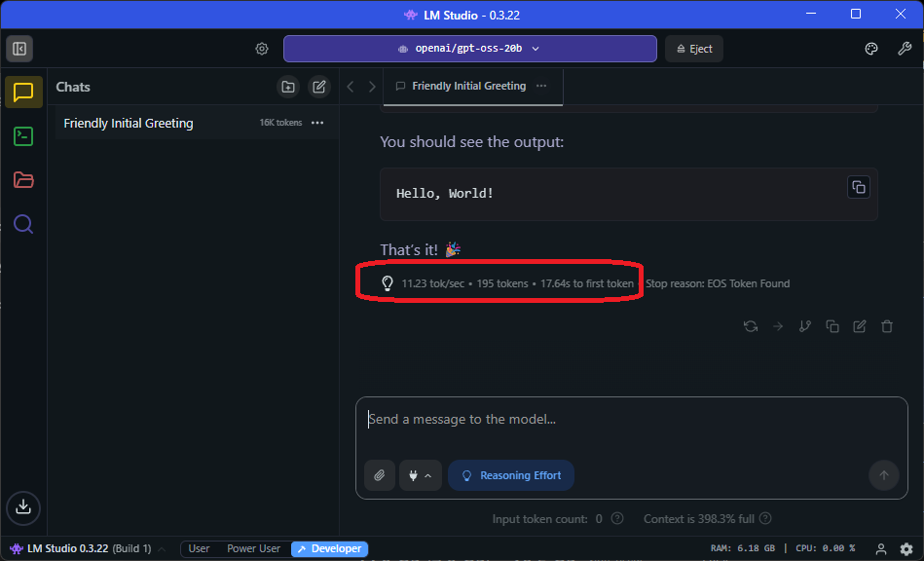The image size is (924, 561).
Task: Click the send message arrow
Action: (883, 475)
